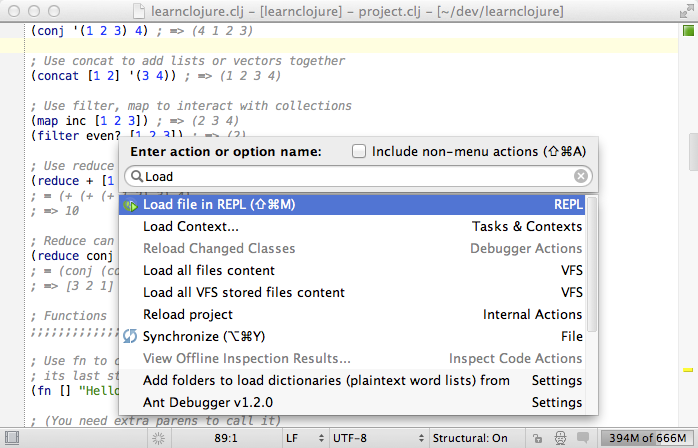The width and height of the screenshot is (698, 448).
Task: Choose Load all VFS stored files content
Action: click(352, 292)
